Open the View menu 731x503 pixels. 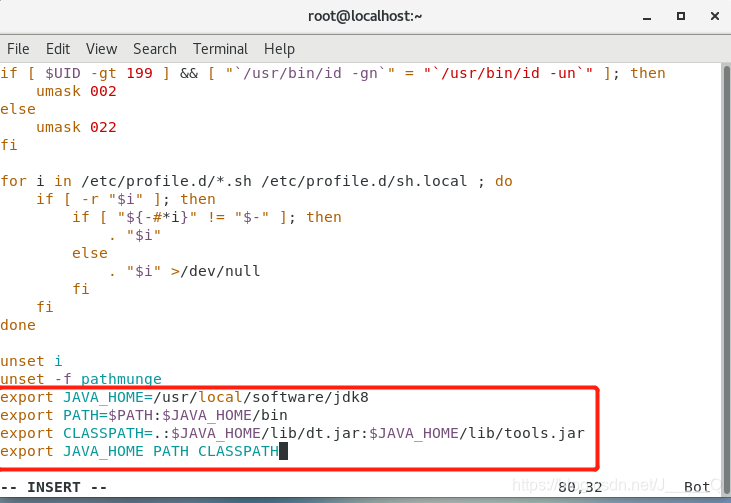(101, 49)
